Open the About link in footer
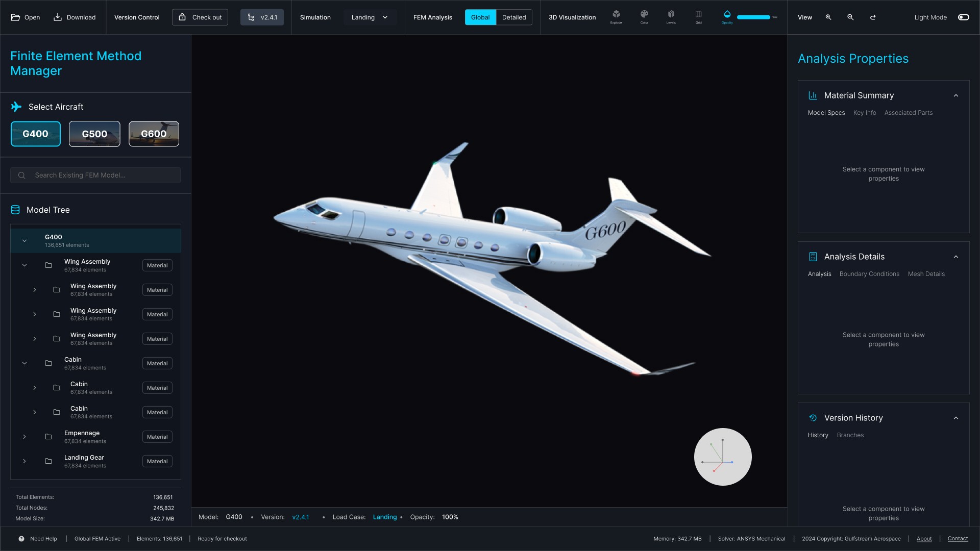Screen dimensions: 980x551 [x=924, y=539]
